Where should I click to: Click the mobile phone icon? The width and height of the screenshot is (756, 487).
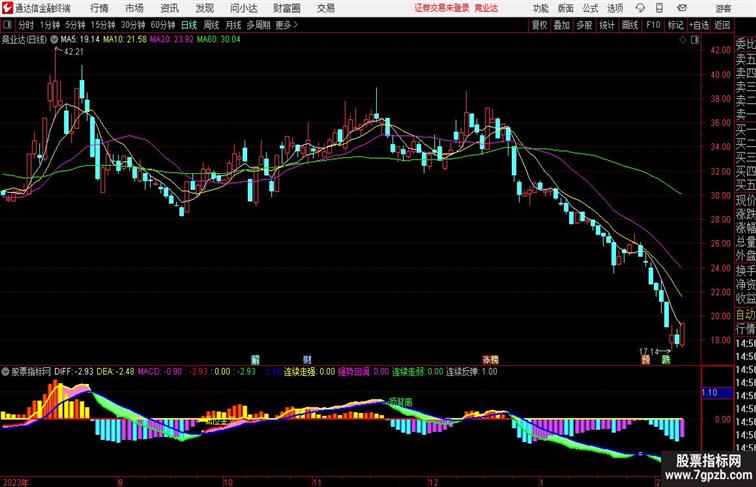659,8
